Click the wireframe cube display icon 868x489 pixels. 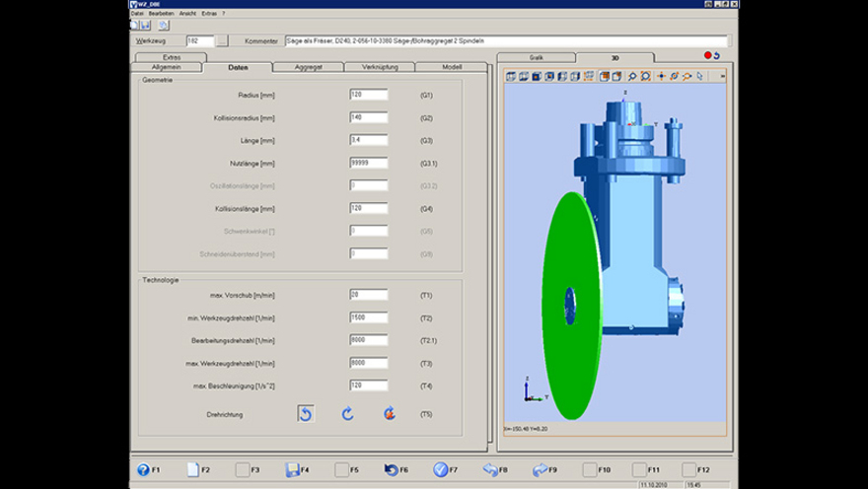click(x=616, y=76)
